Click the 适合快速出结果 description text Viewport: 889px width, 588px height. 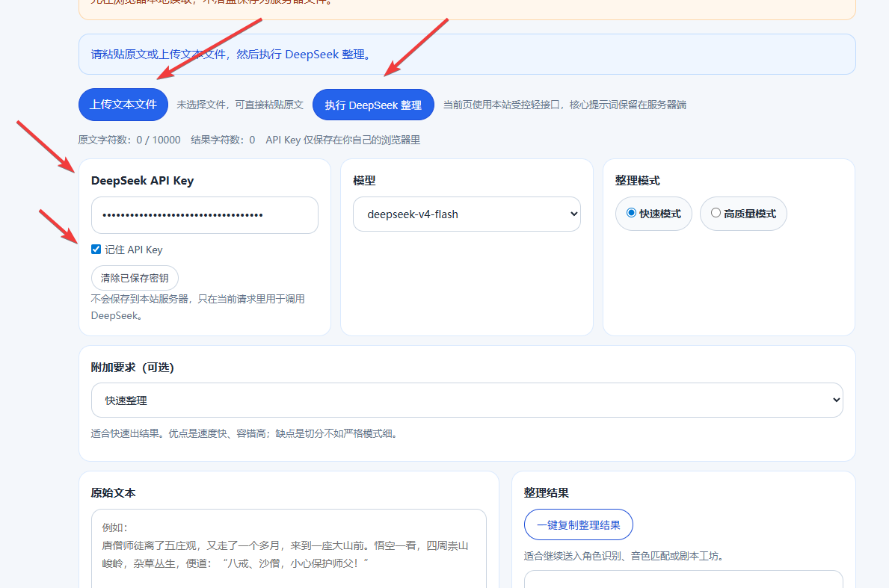click(245, 434)
